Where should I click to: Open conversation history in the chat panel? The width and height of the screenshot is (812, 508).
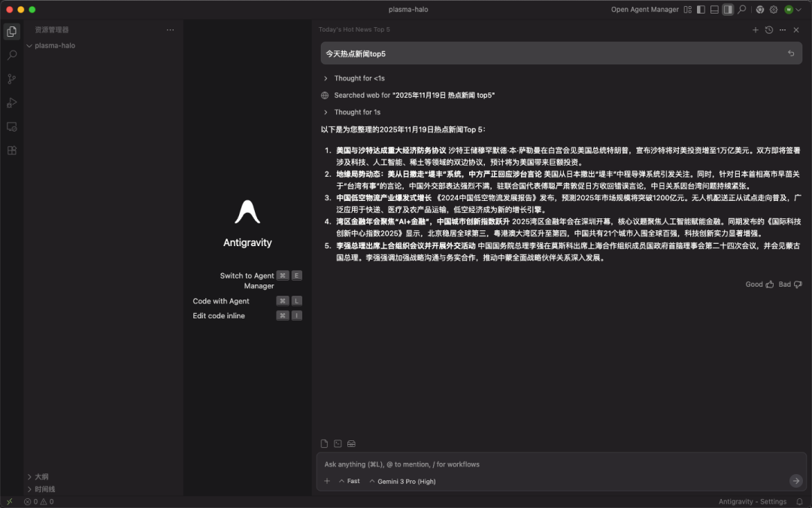768,30
